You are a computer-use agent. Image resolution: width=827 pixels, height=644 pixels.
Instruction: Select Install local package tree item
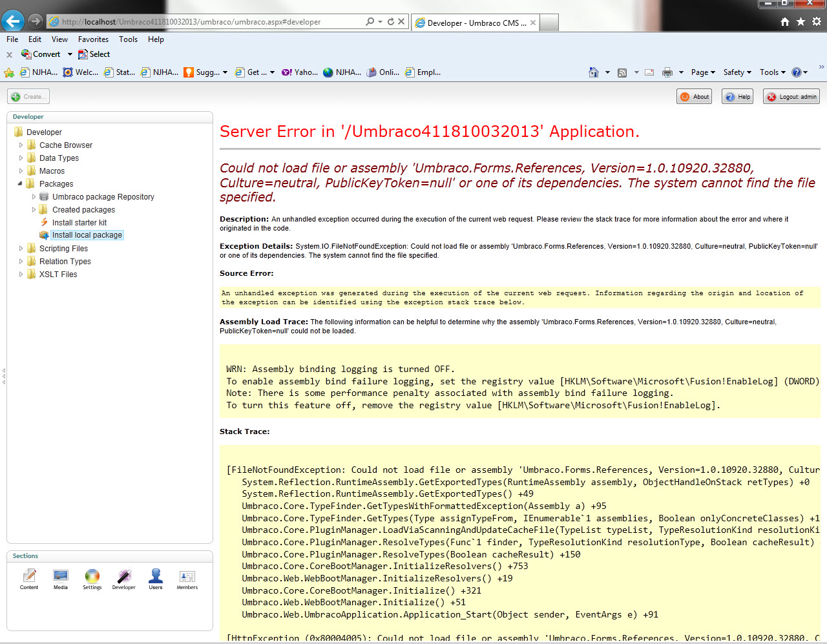87,235
